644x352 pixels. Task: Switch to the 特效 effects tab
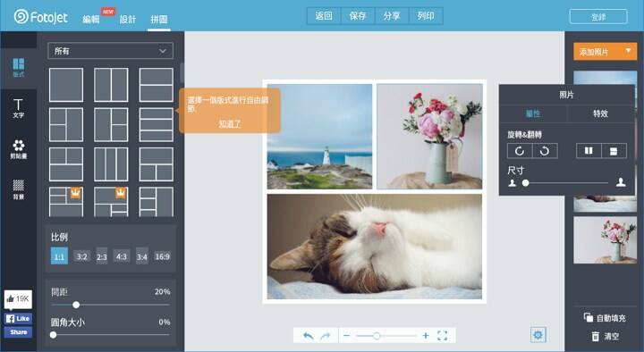[x=600, y=113]
